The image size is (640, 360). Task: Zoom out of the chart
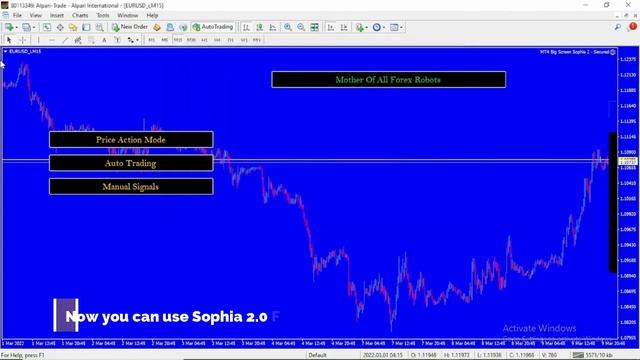point(301,27)
